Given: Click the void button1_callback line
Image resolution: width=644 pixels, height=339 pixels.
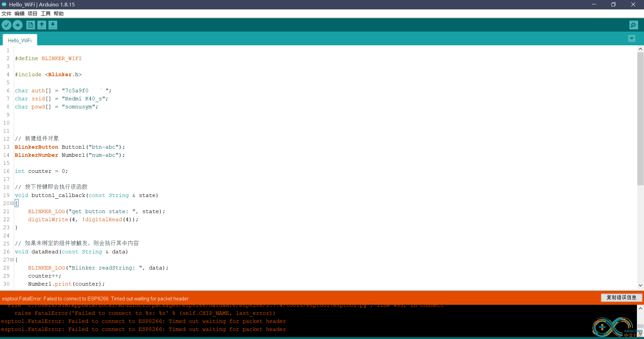Looking at the screenshot, I should click(x=87, y=195).
